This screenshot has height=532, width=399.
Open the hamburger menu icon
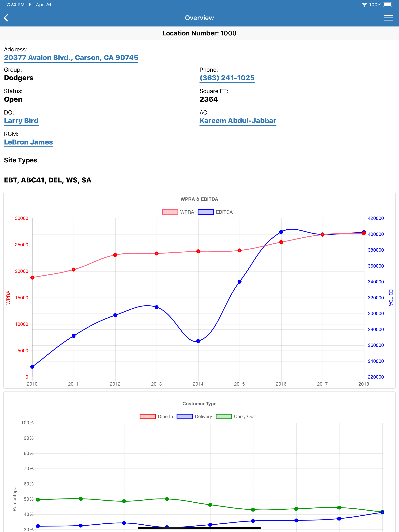click(x=388, y=18)
